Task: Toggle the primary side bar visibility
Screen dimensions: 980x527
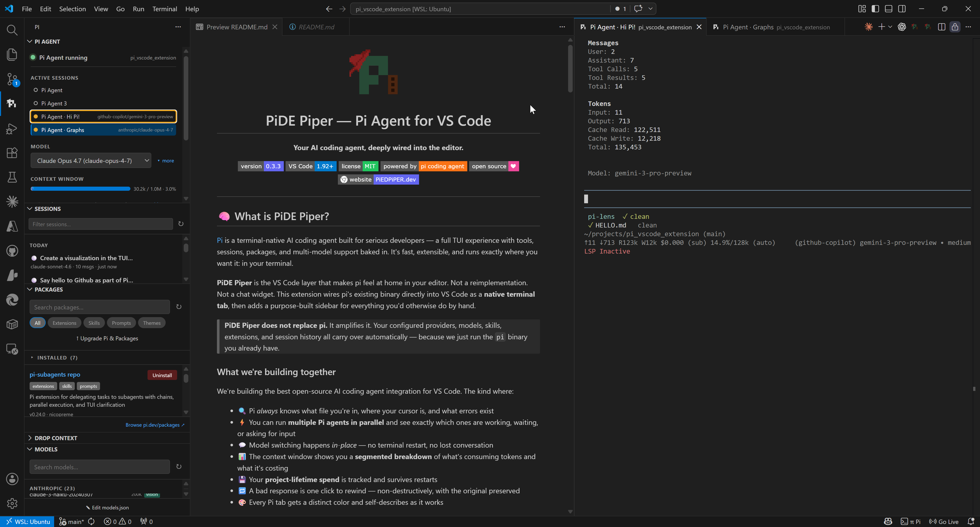Action: click(x=875, y=9)
